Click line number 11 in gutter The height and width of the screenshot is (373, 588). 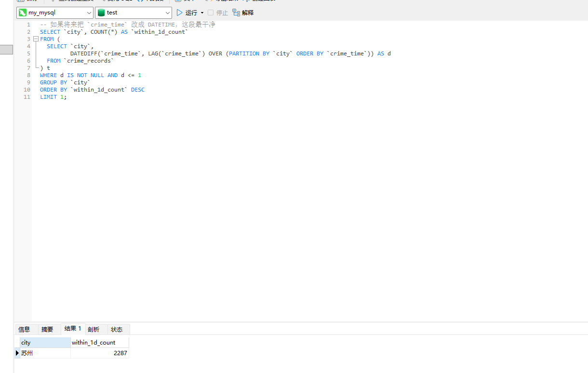(x=27, y=97)
